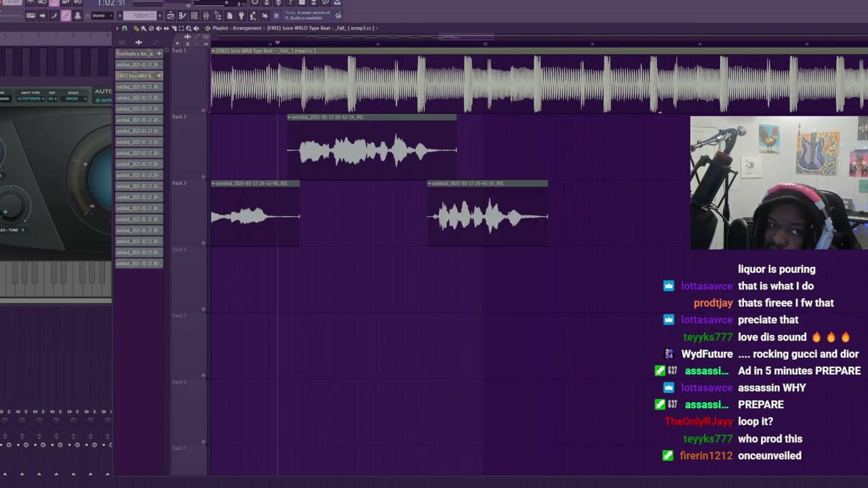Open the KEY dropdown showing Eb
This screenshot has width=868, height=488.
[x=53, y=99]
